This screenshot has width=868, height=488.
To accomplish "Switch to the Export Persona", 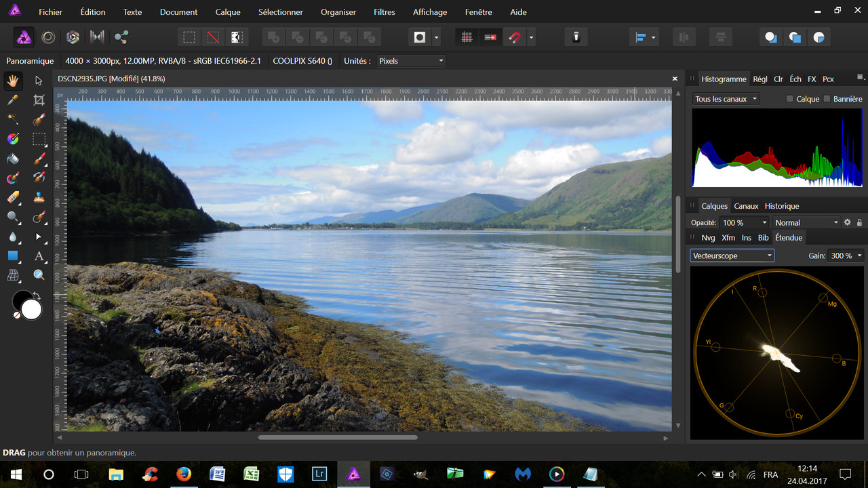I will [x=121, y=37].
